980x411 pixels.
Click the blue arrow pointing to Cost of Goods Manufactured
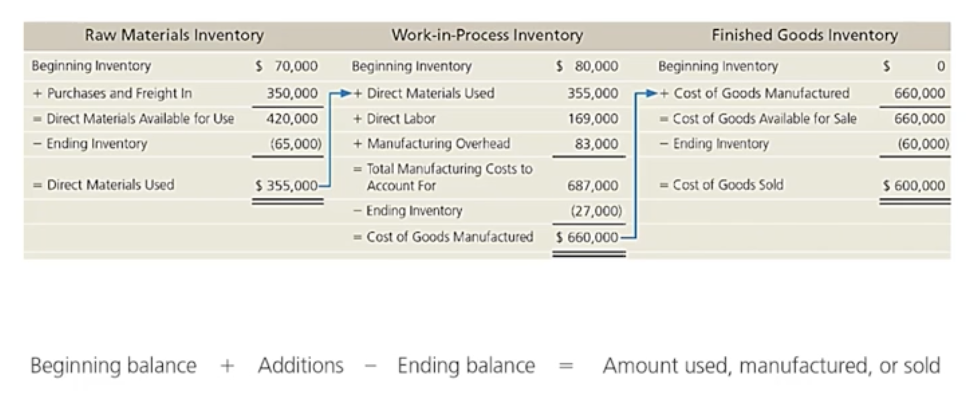pos(651,94)
